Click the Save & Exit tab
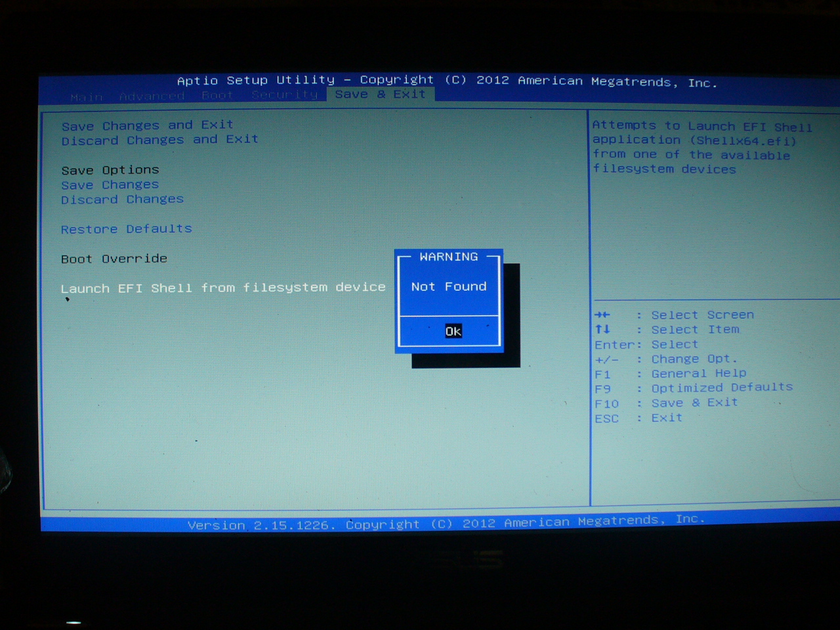 click(x=381, y=94)
